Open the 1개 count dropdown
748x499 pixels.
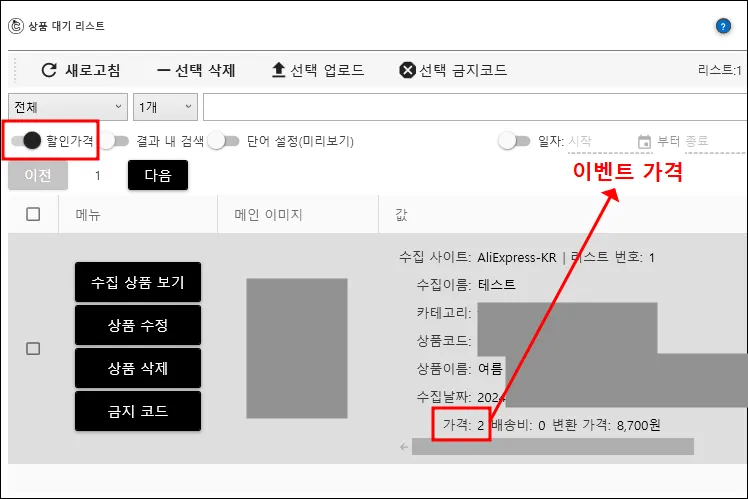165,107
